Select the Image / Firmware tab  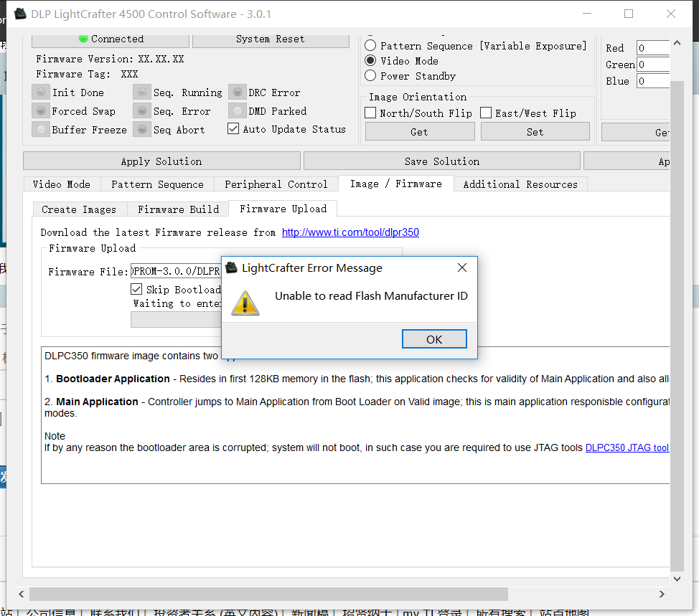click(x=396, y=184)
